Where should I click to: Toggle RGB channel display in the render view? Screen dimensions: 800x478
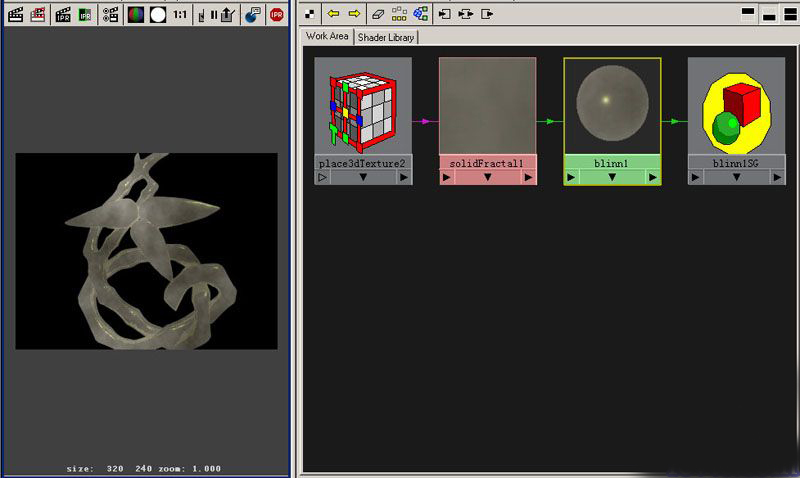136,15
